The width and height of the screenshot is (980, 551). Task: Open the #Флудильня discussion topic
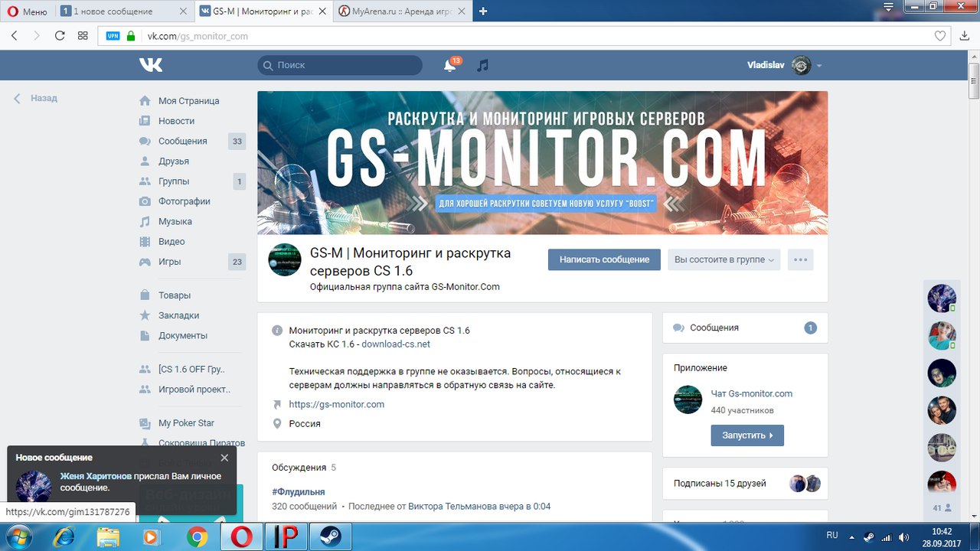pos(298,492)
